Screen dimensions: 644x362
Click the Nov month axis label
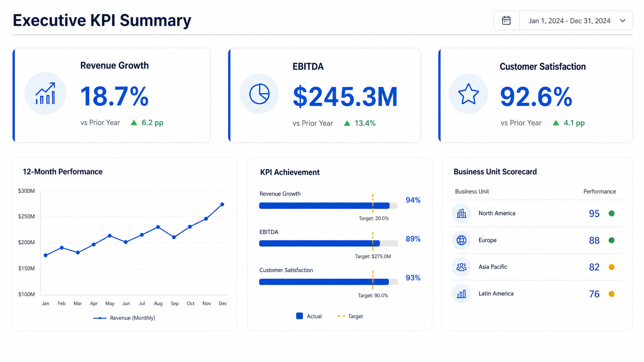[206, 304]
